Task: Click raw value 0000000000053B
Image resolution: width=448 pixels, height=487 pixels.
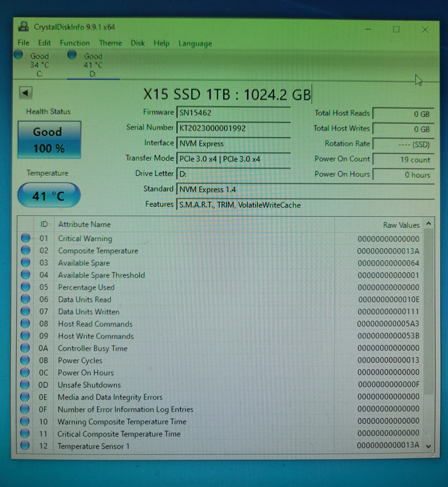Action: pyautogui.click(x=388, y=336)
